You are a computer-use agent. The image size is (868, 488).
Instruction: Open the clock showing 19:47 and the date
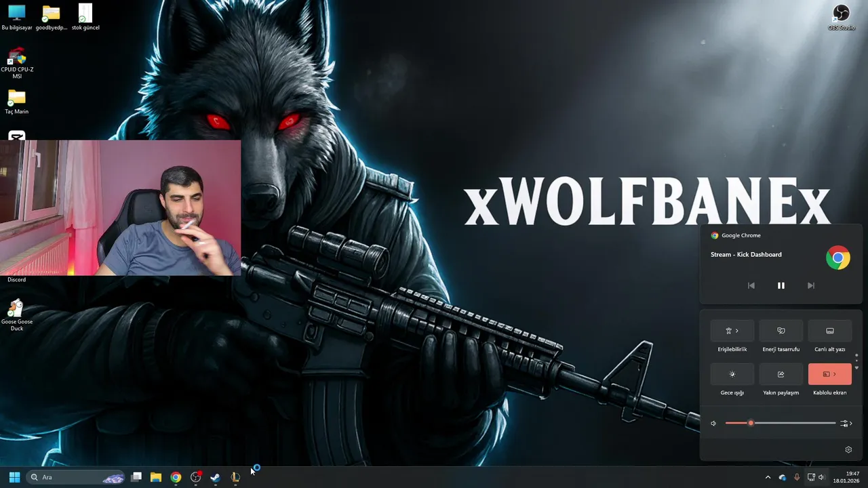point(847,477)
